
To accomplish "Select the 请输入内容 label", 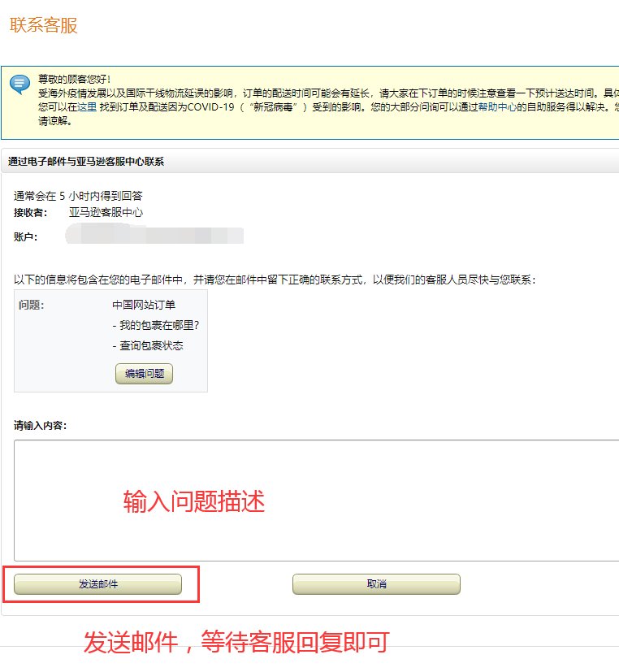I will coord(41,426).
